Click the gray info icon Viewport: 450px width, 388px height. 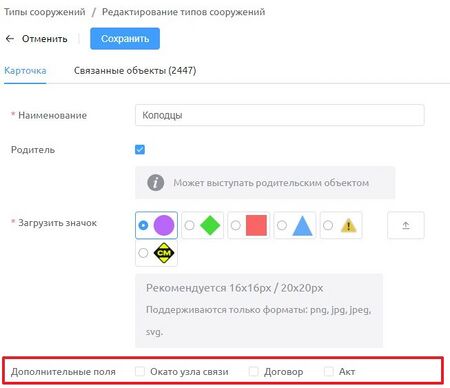point(156,183)
